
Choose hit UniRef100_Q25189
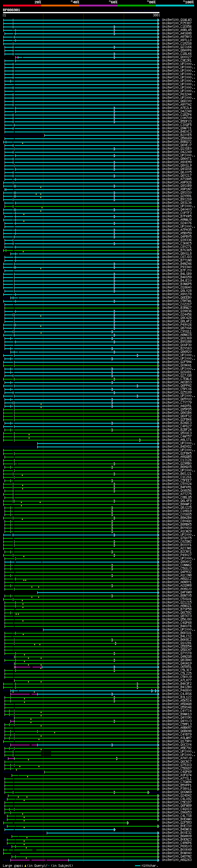[177, 392]
